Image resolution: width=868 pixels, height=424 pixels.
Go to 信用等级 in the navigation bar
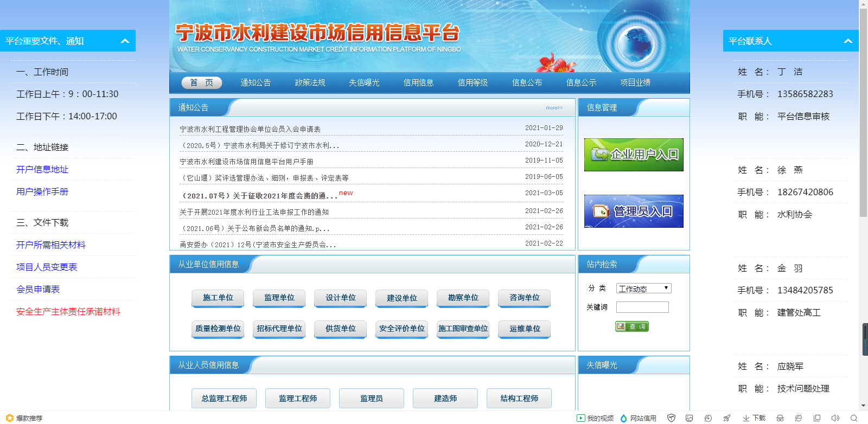click(473, 82)
